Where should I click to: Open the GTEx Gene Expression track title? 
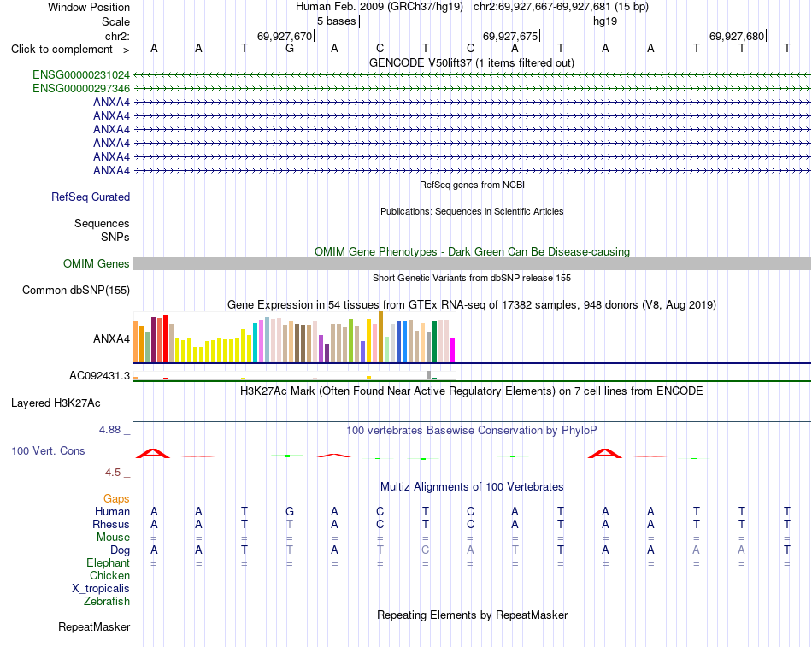[472, 304]
